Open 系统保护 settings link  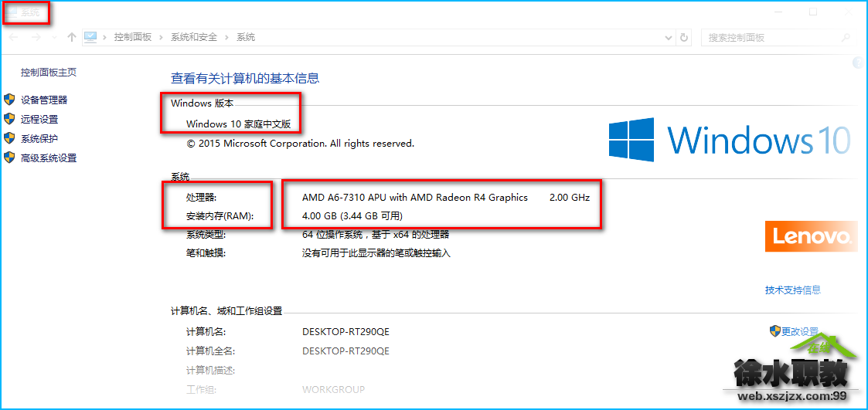(39, 138)
